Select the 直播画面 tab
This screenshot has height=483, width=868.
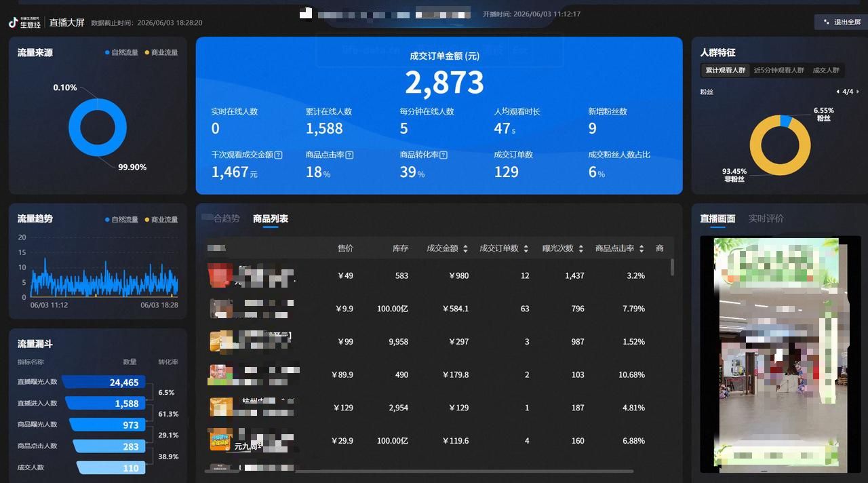717,218
